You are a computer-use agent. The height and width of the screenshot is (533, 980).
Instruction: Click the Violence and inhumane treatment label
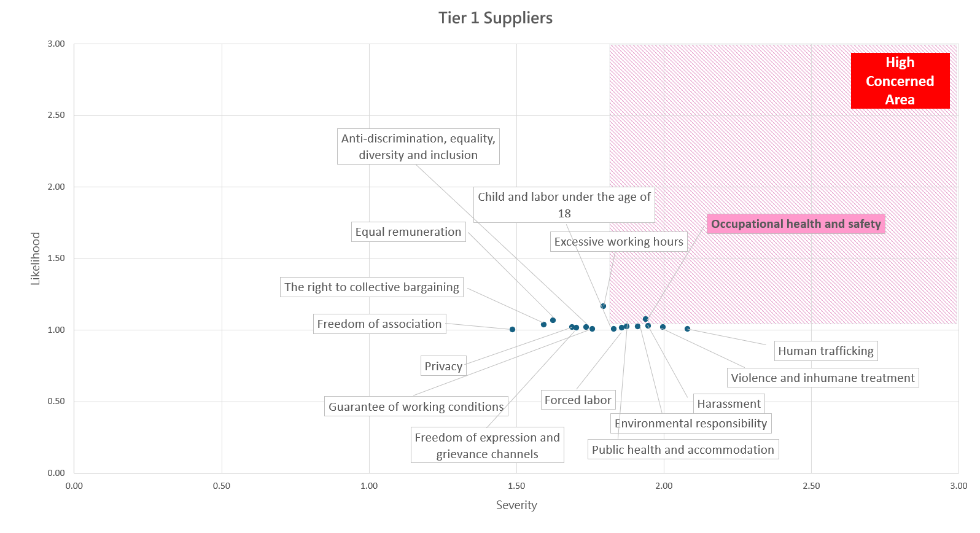pos(822,378)
